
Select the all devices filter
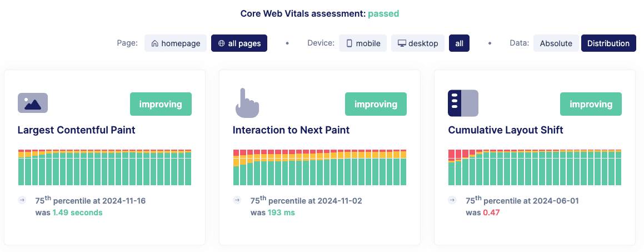coord(459,43)
